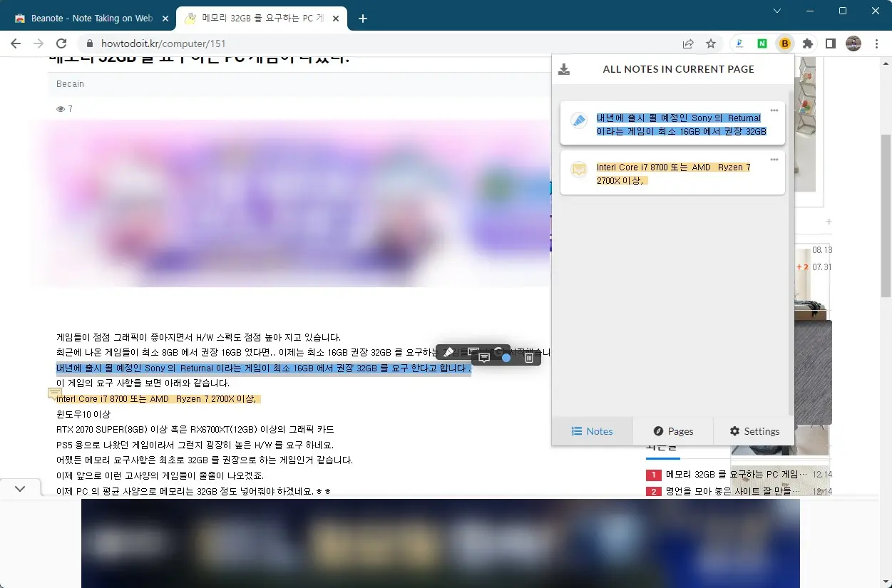Click the undo icon in the annotation toolbar

[x=498, y=351]
